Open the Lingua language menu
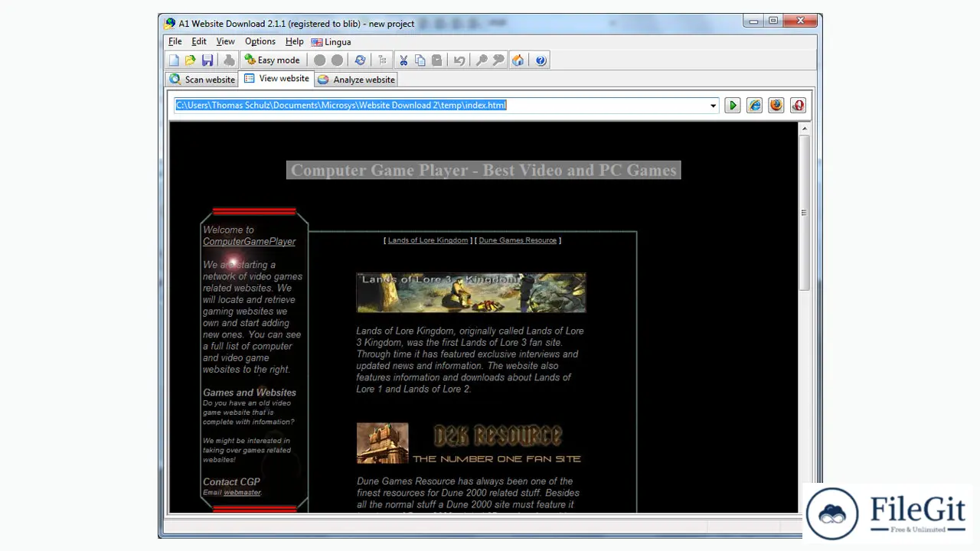Viewport: 980px width, 551px height. [x=331, y=42]
